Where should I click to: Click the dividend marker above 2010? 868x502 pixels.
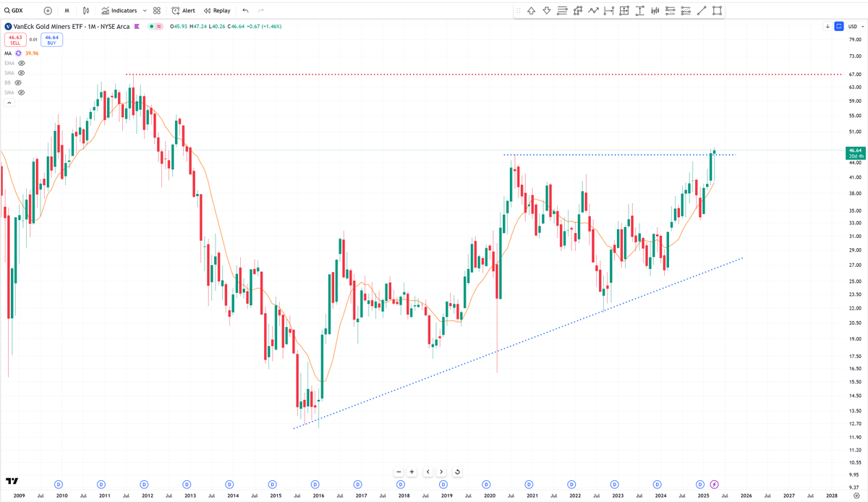(x=59, y=483)
